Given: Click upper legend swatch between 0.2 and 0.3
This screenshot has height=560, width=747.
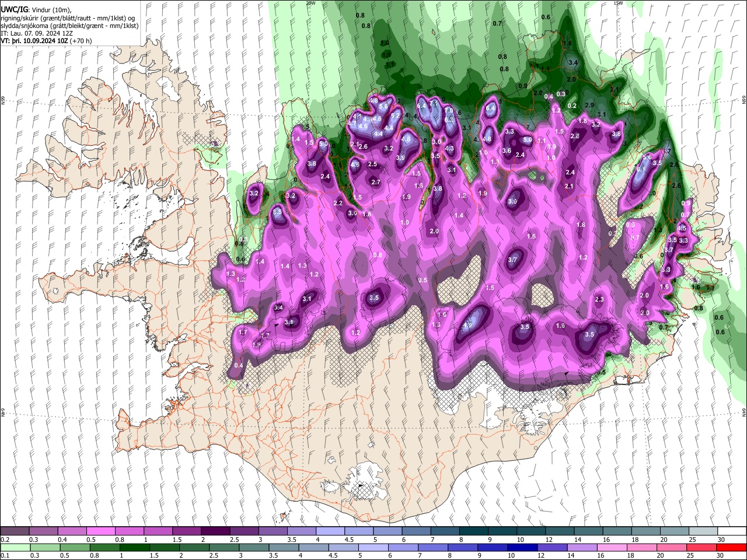Looking at the screenshot, I should coord(15,531).
